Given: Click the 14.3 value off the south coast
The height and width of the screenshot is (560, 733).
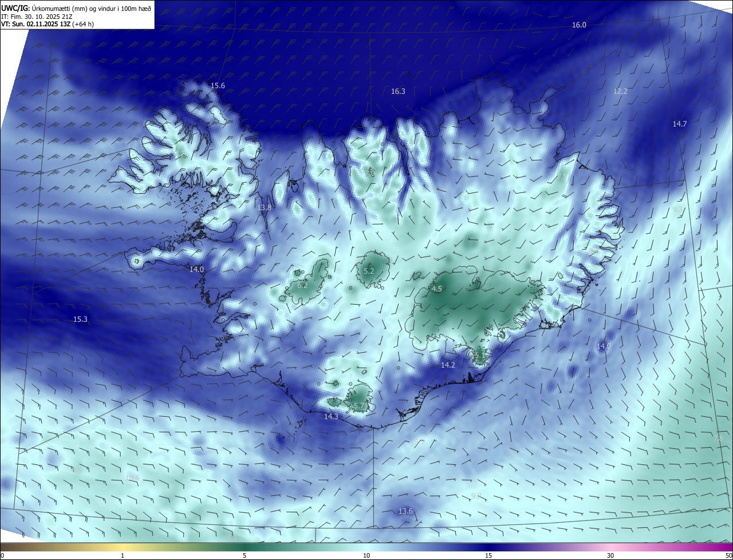Looking at the screenshot, I should (331, 416).
